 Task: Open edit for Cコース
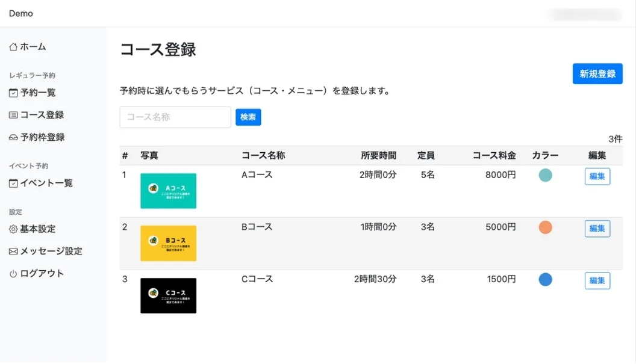[x=597, y=280]
